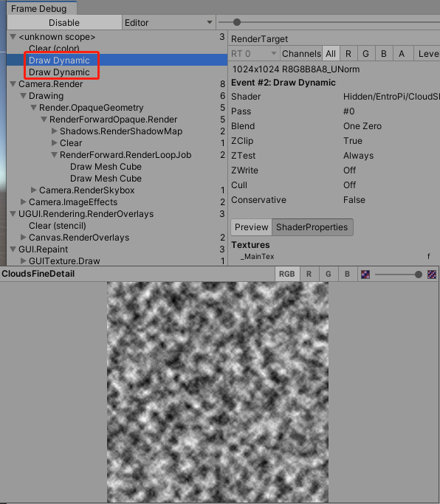Expand the Clear node under RenderForwardOpaque
Viewport: 440px width, 504px height.
(55, 143)
